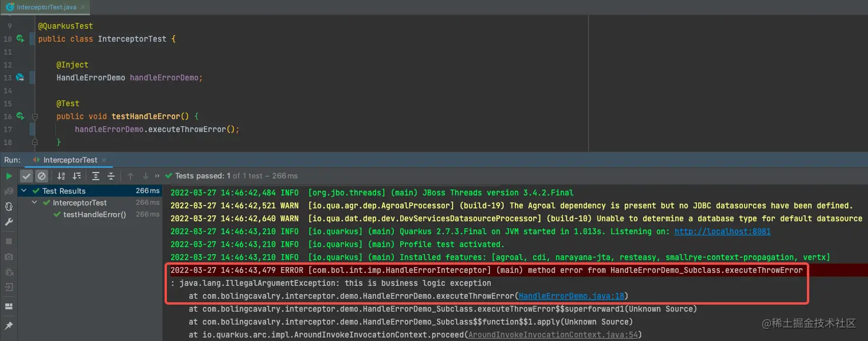
Task: Expand all test result nodes
Action: (x=96, y=176)
